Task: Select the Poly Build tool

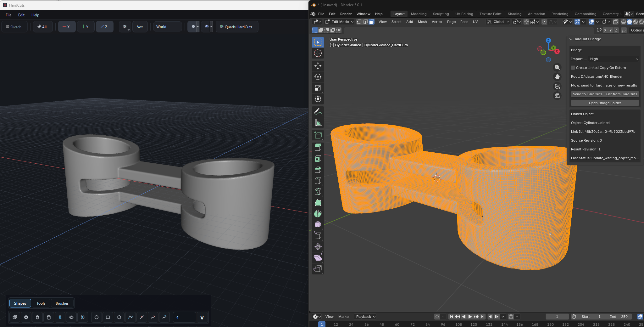Action: point(318,203)
